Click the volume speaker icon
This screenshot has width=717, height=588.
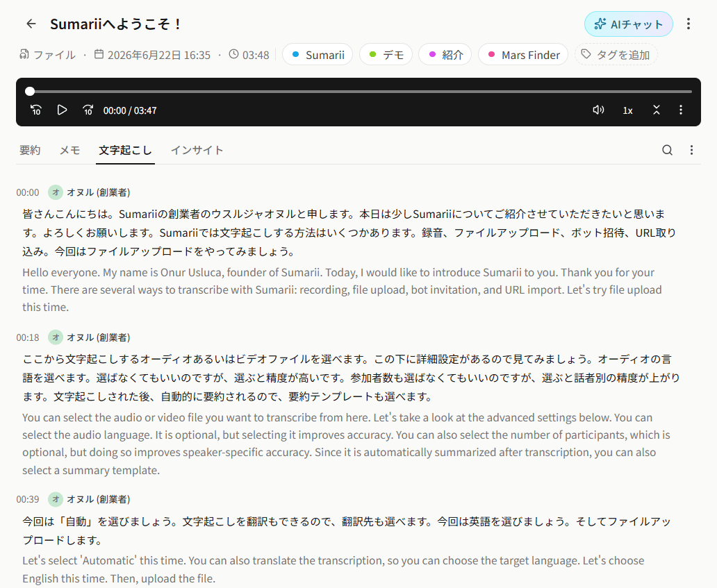pyautogui.click(x=598, y=110)
